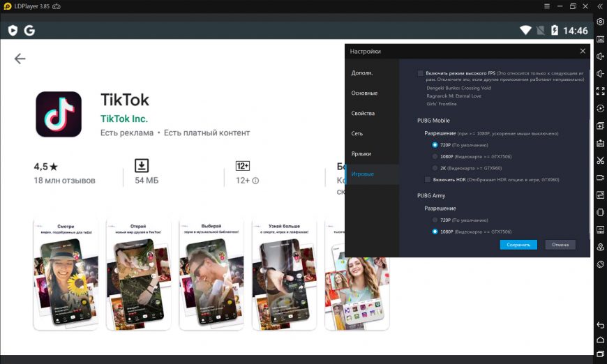This screenshot has width=607, height=364.
Task: Switch to the Сеть settings tab
Action: click(x=357, y=133)
